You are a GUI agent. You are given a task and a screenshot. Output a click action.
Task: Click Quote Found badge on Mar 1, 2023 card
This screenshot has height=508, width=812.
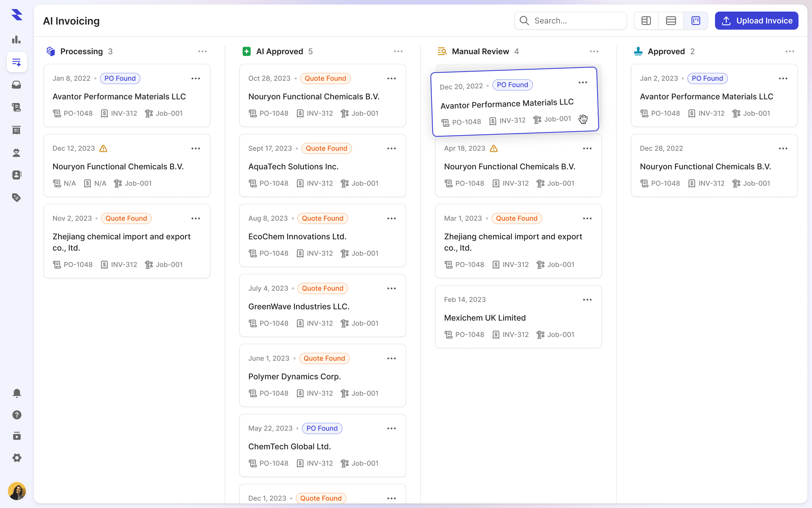[x=517, y=218]
